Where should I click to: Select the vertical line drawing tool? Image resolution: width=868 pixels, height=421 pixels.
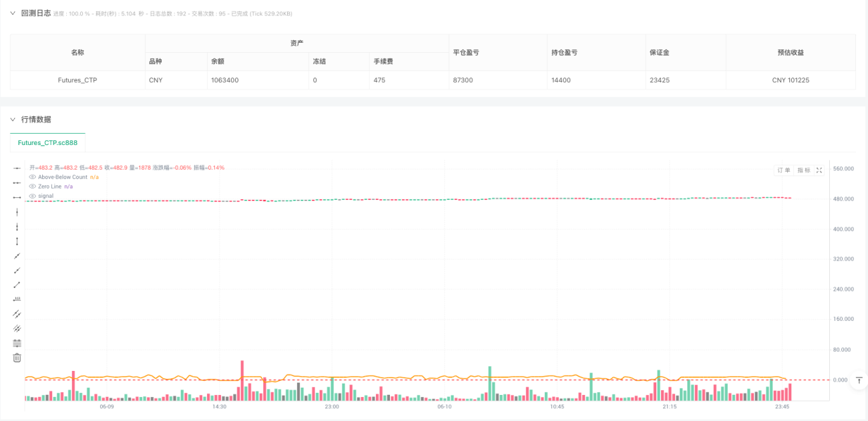point(17,213)
